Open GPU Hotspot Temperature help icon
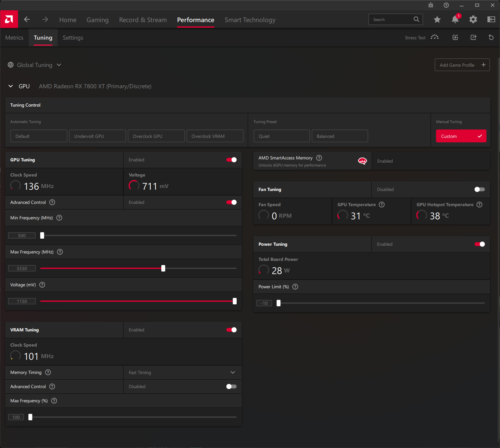 (x=479, y=205)
